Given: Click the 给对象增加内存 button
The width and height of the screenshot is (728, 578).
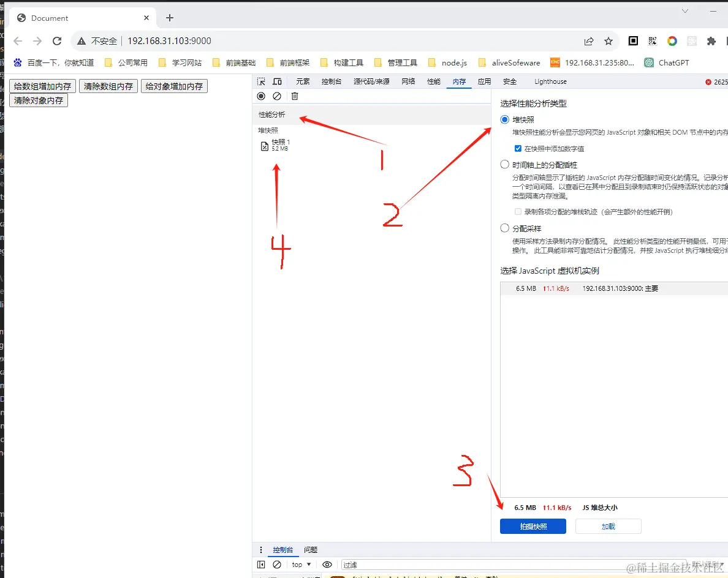Looking at the screenshot, I should (x=174, y=86).
